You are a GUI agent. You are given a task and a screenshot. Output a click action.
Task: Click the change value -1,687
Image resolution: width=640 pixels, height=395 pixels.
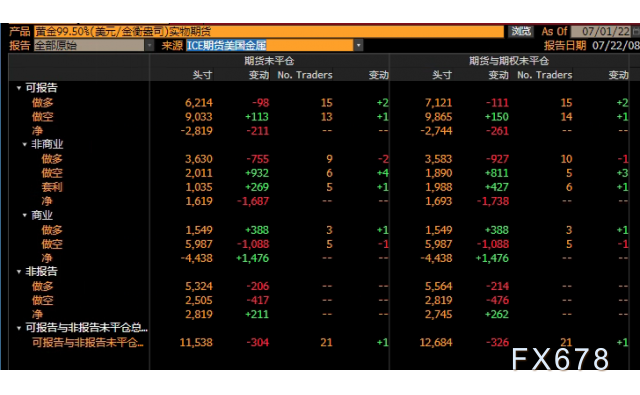tap(253, 201)
